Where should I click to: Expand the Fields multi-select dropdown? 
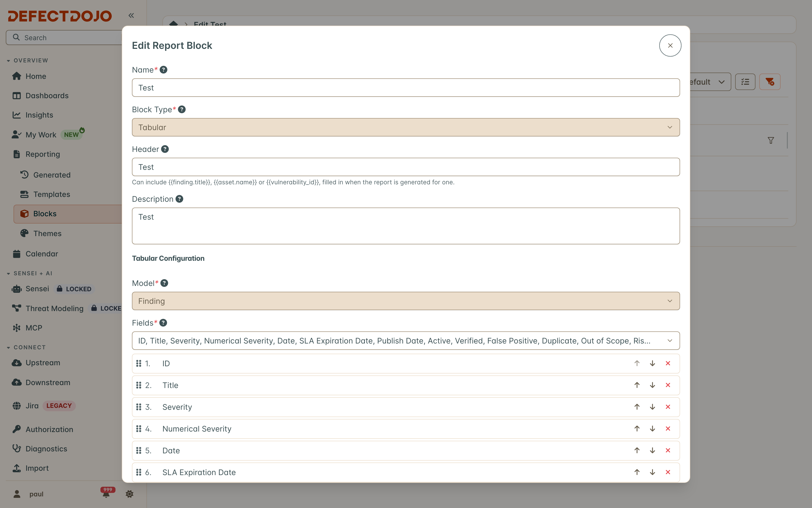(x=406, y=341)
